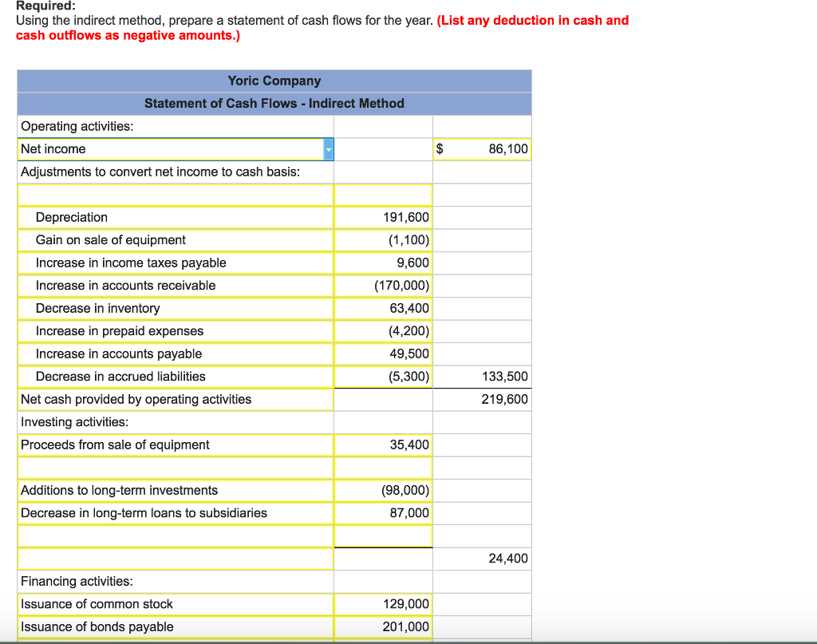This screenshot has height=644, width=817.
Task: Edit the 201,000 bonds payable amount
Action: tap(383, 627)
